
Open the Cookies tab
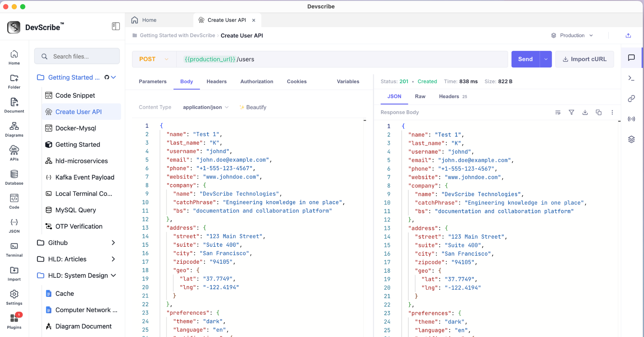297,82
